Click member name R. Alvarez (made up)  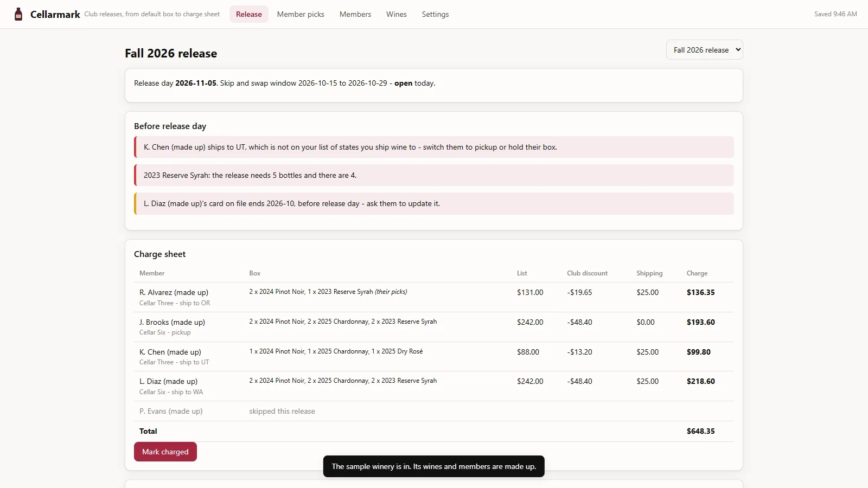point(174,292)
